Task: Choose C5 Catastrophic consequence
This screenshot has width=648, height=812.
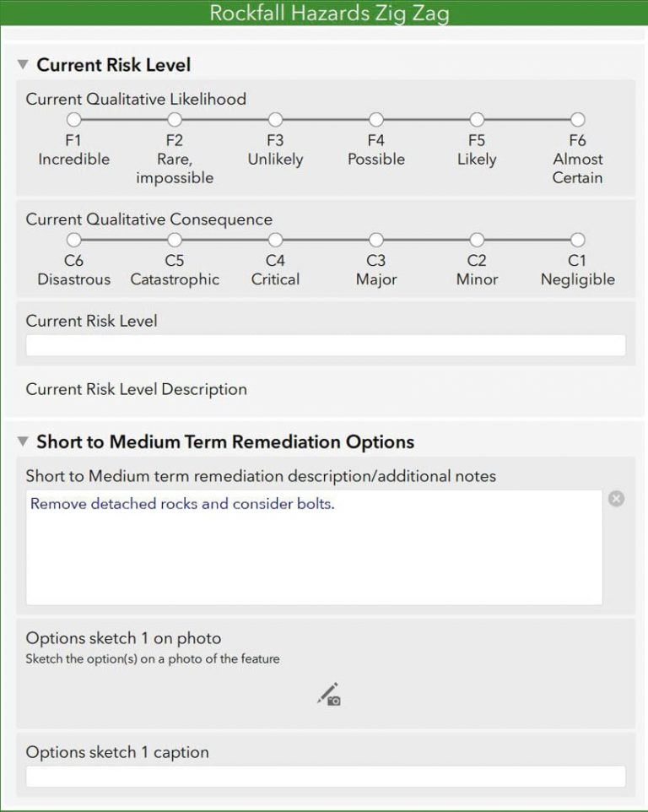Action: [x=175, y=241]
